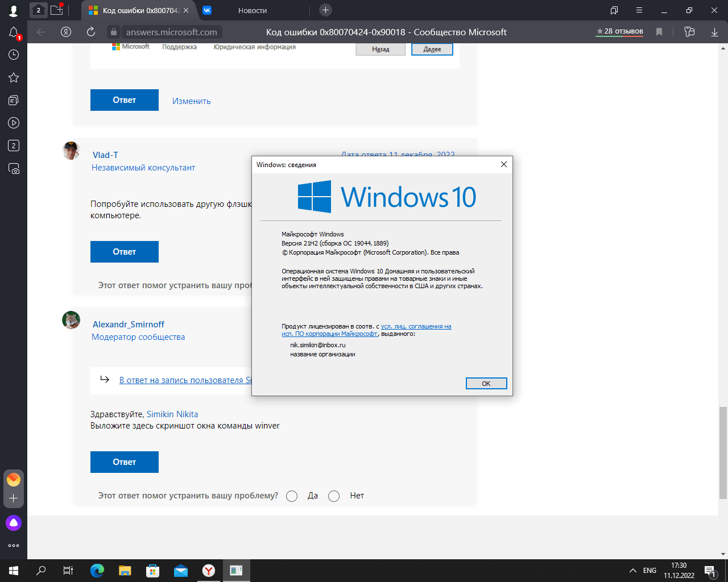This screenshot has height=582, width=728.
Task: Click the Изменить link
Action: click(192, 101)
